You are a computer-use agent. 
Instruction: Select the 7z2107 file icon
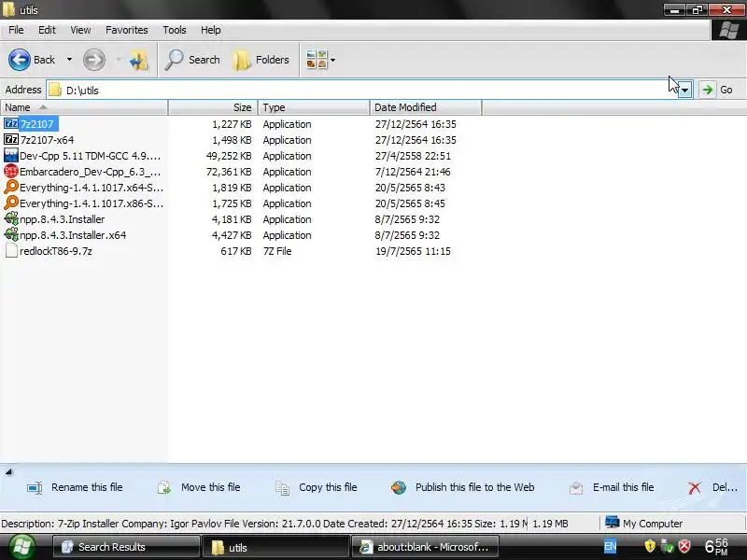tap(11, 124)
